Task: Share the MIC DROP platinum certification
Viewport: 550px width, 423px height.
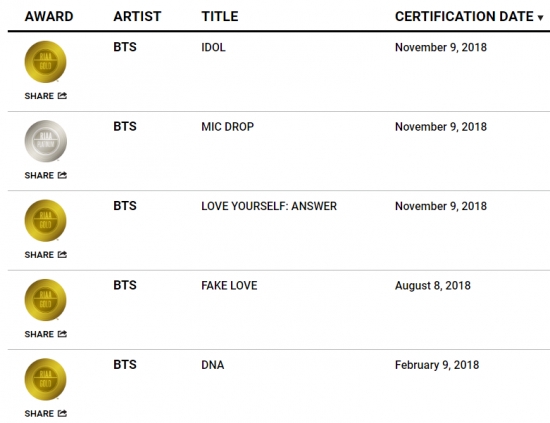Action: coord(46,175)
